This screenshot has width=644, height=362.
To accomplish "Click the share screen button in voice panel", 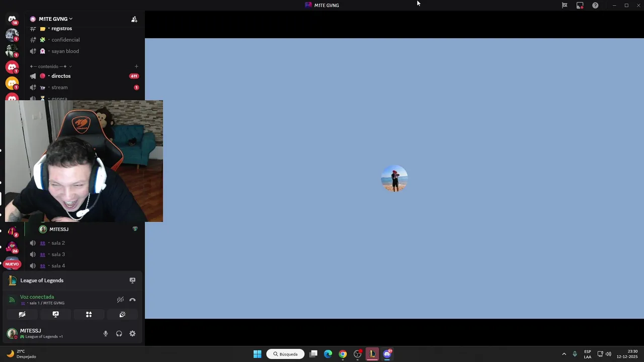I will pos(56,314).
